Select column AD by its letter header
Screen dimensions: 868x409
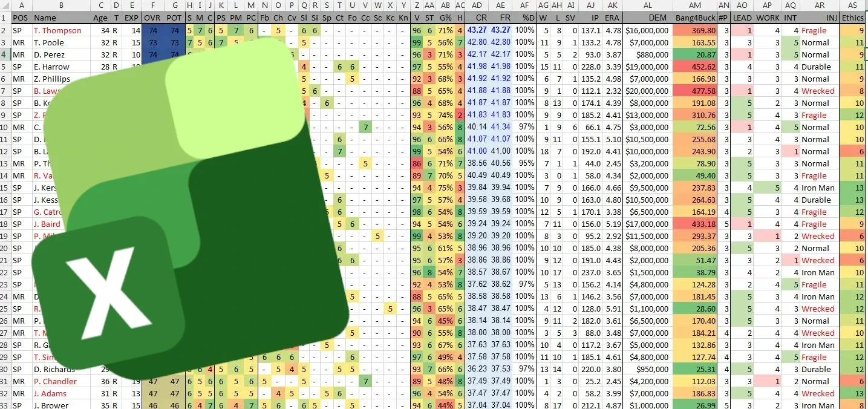(477, 5)
